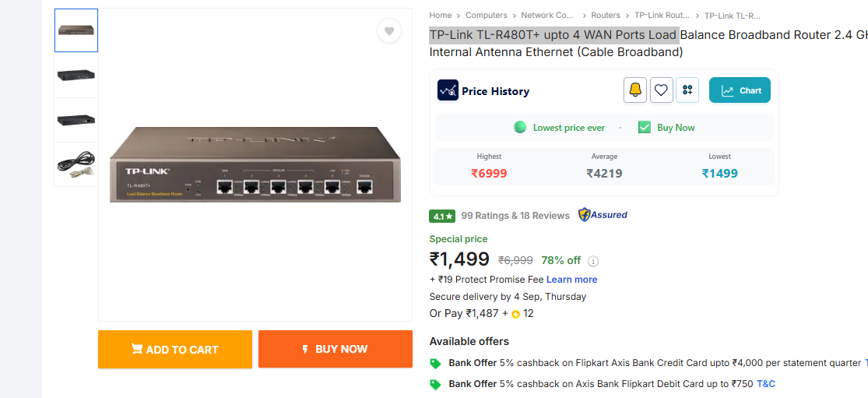Viewport: 868px width, 398px height.
Task: Open the price history Chart
Action: tap(740, 90)
